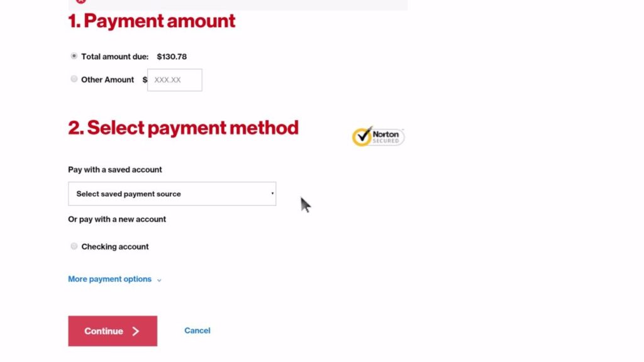This screenshot has width=644, height=362.
Task: Select the Total amount due radio button
Action: [74, 56]
